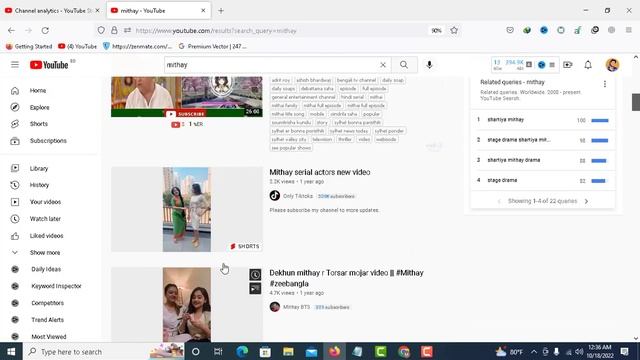This screenshot has height=360, width=640.
Task: Click the magnifier search button
Action: pos(404,64)
